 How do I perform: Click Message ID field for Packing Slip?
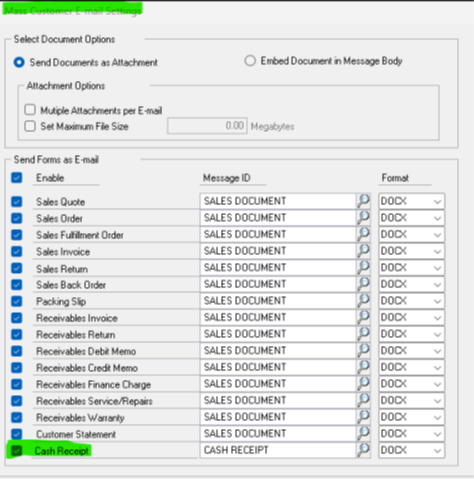pyautogui.click(x=278, y=301)
